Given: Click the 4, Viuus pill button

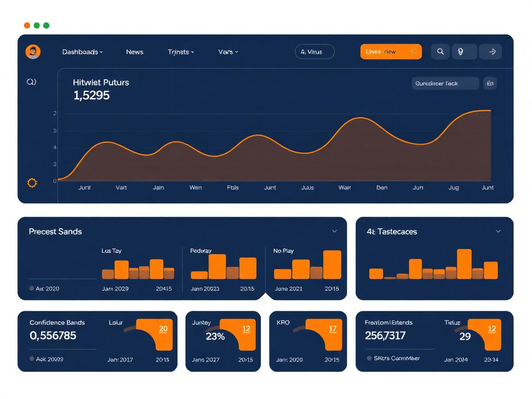Looking at the screenshot, I should coord(315,51).
